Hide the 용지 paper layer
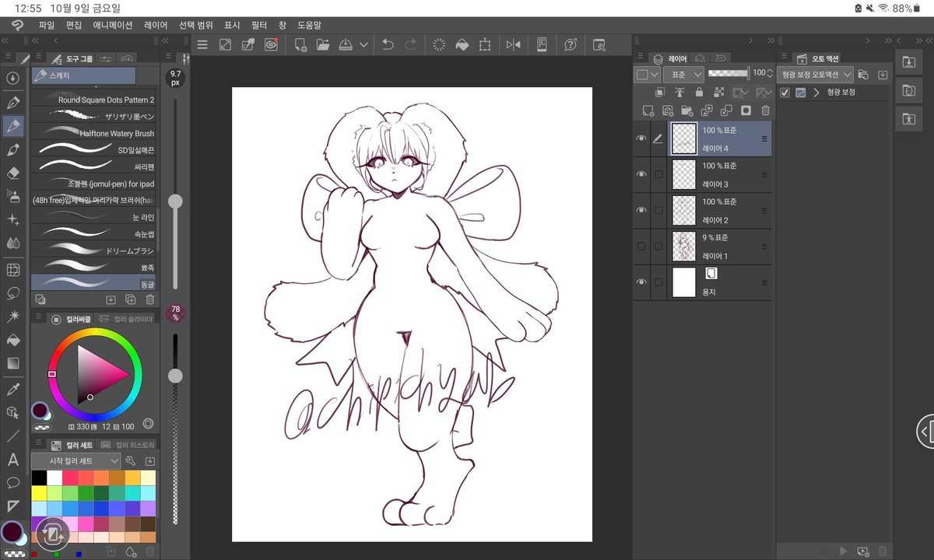Image resolution: width=934 pixels, height=560 pixels. tap(641, 282)
